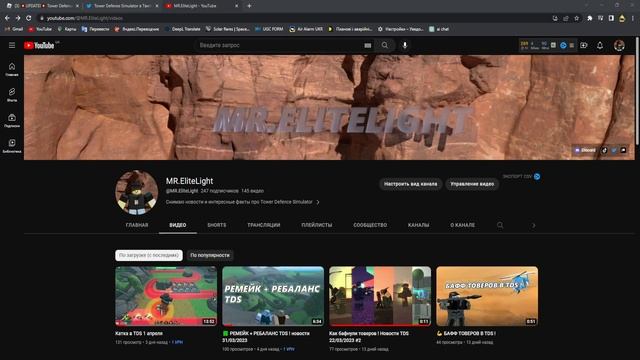640x360 pixels.
Task: Select the sort by popularity chip
Action: coord(210,255)
